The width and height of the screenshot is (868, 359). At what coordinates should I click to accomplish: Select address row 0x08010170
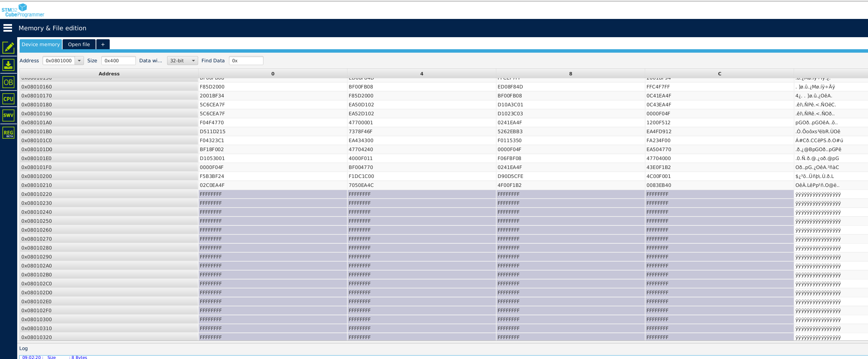point(109,96)
